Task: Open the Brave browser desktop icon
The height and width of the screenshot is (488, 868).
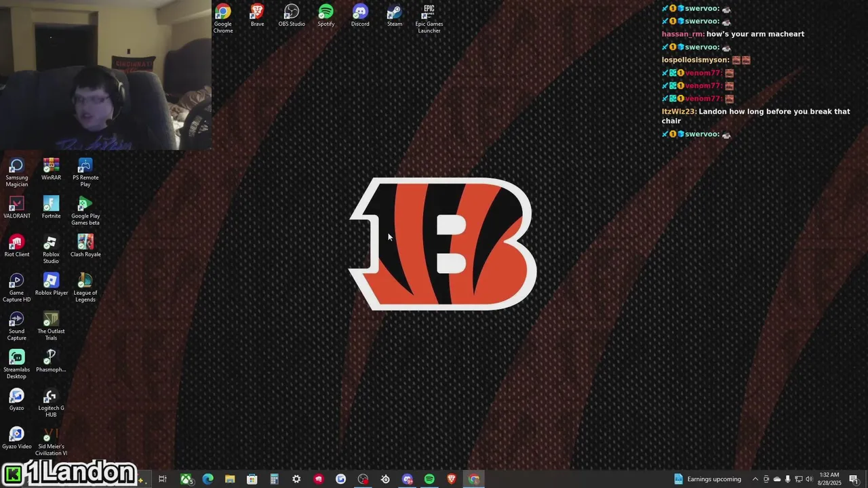Action: (x=257, y=16)
